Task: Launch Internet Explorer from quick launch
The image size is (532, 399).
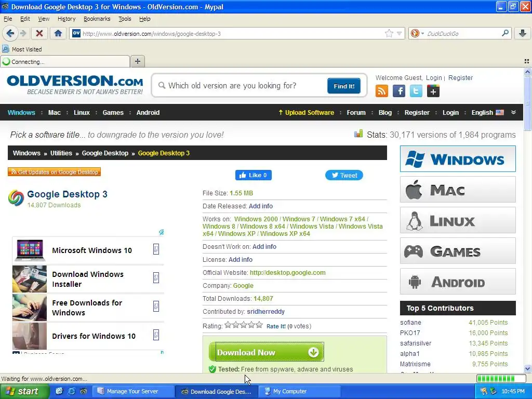Action: point(71,391)
